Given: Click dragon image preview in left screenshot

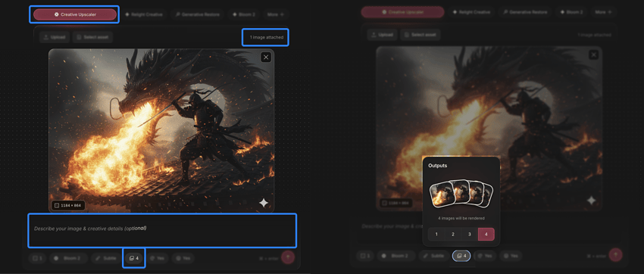Looking at the screenshot, I should (x=161, y=130).
